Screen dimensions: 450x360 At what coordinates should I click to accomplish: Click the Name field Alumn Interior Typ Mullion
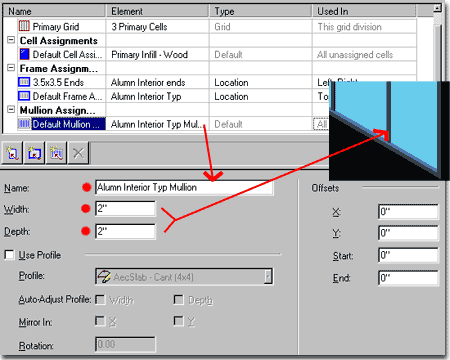[184, 188]
